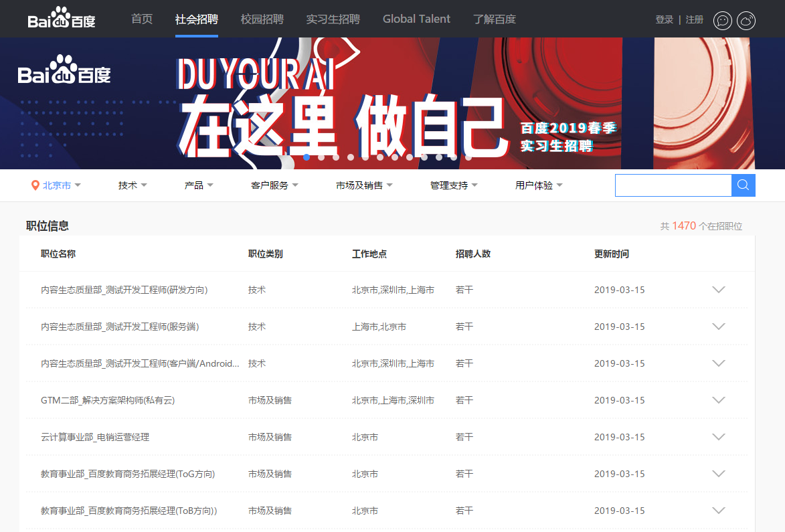The image size is (785, 532).
Task: Expand the 测试开发工程师(服务端) row chevron
Action: tap(719, 327)
